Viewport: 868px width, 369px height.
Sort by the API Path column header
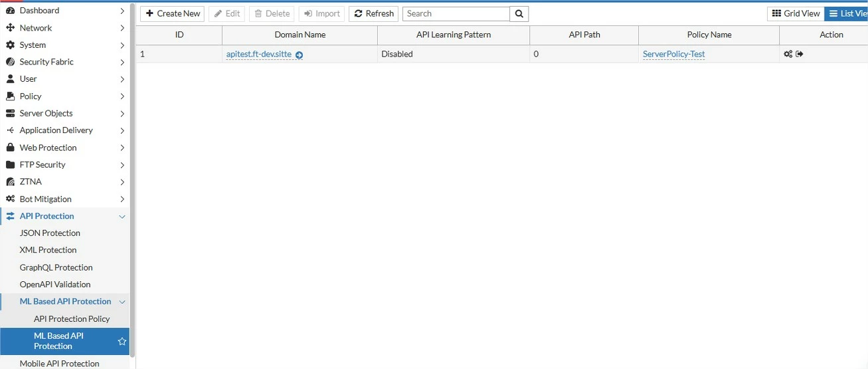pyautogui.click(x=584, y=35)
